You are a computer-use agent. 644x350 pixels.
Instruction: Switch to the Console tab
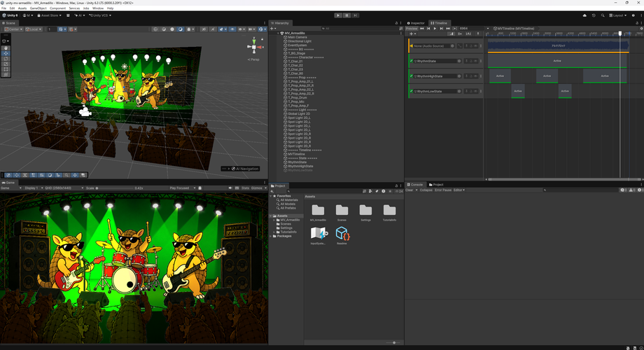(415, 184)
